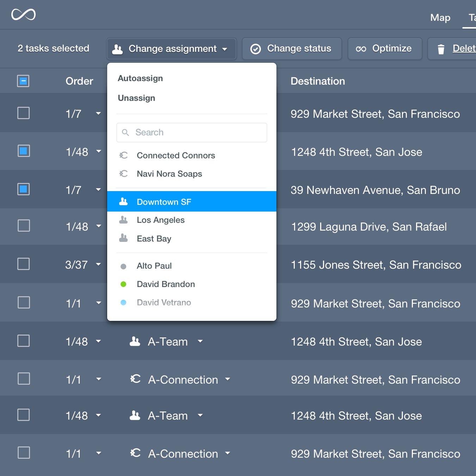This screenshot has height=476, width=476.
Task: Click the Delete trash can icon
Action: pos(441,49)
